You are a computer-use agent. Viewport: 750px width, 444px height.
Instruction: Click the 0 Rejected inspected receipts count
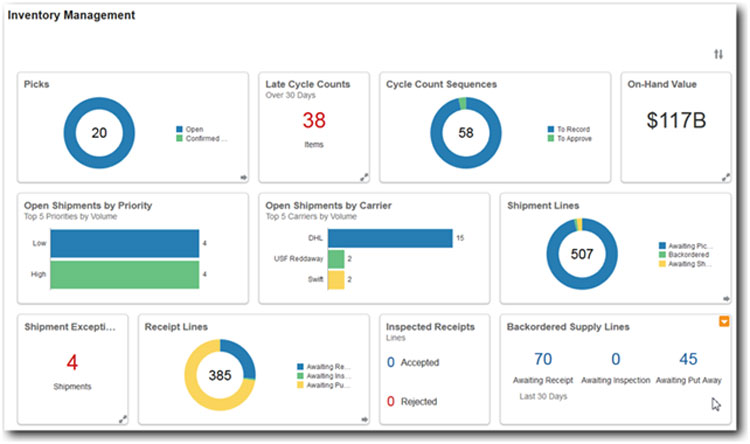tap(390, 401)
